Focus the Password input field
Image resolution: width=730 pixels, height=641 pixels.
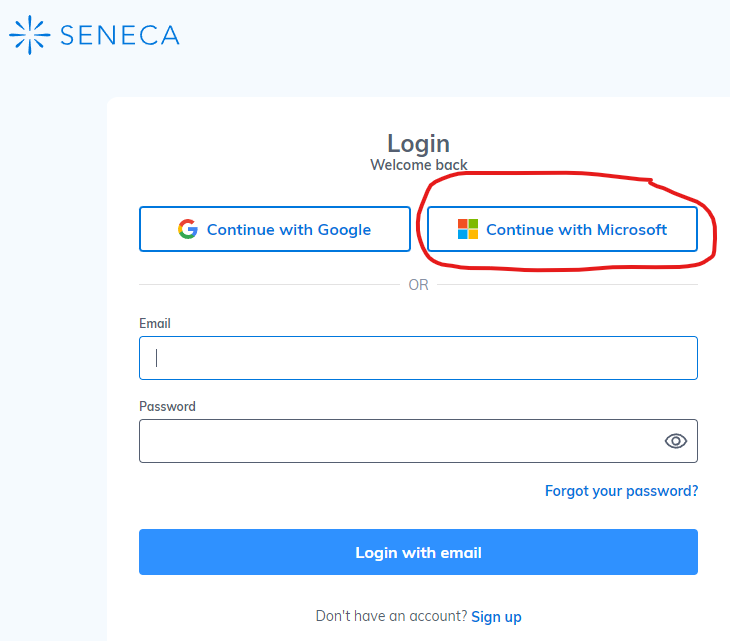(x=400, y=441)
